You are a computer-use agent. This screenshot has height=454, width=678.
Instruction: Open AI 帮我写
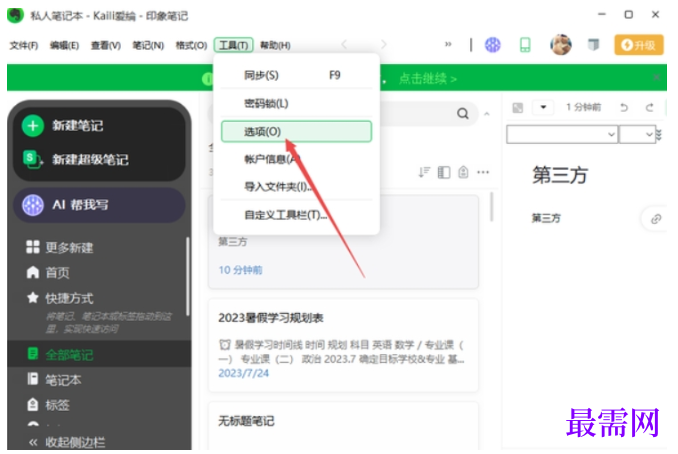point(99,205)
